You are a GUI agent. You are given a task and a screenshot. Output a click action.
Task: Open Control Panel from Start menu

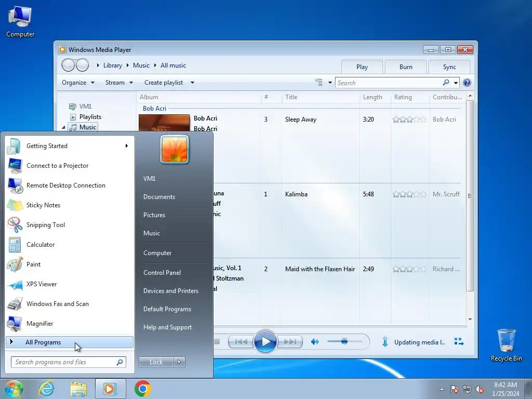[x=162, y=273]
